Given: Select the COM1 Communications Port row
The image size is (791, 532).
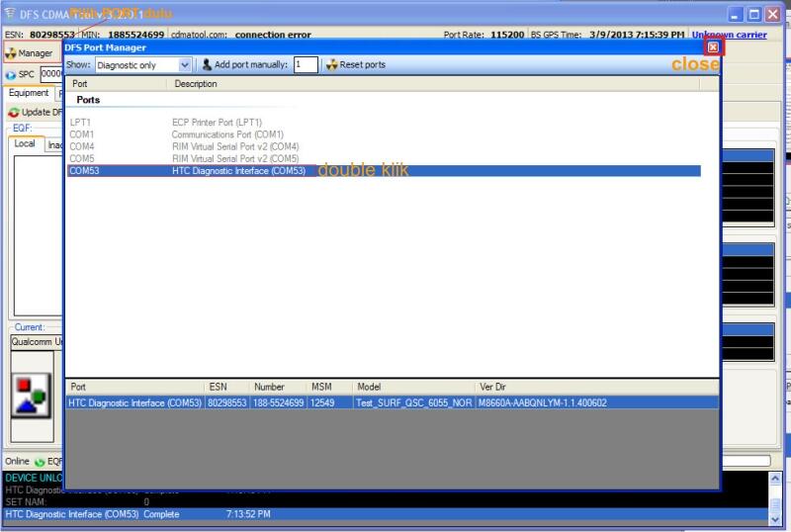Looking at the screenshot, I should [384, 134].
